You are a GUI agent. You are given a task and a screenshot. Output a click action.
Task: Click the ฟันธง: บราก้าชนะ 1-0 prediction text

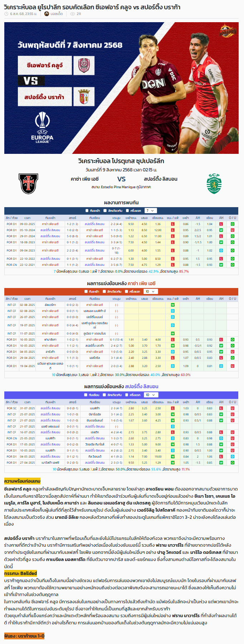pyautogui.click(x=24, y=636)
